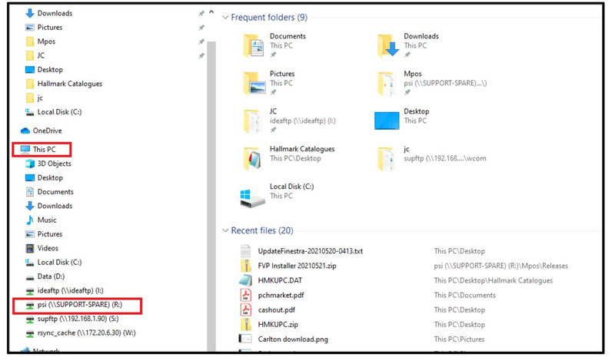
Task: Open the 3D Objects folder icon
Action: (30, 164)
